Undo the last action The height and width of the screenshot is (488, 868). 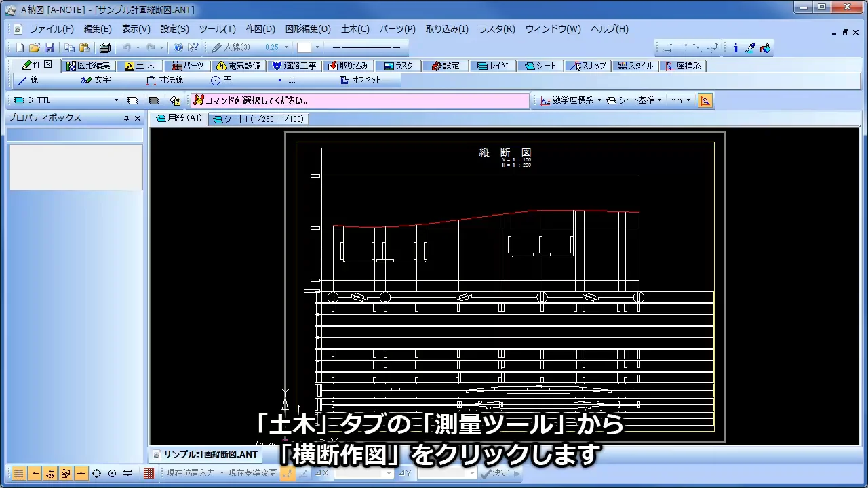[126, 47]
